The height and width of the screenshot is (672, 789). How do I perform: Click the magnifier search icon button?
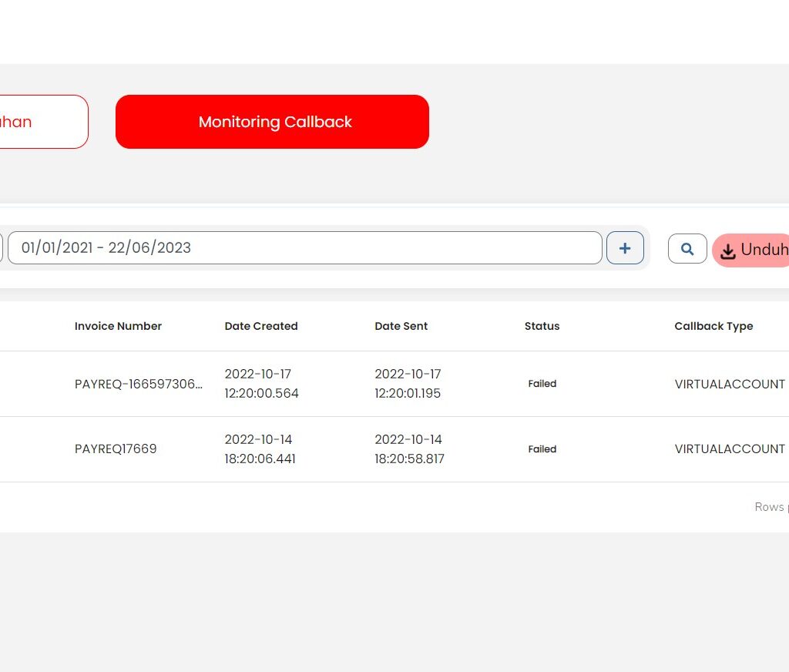point(687,249)
